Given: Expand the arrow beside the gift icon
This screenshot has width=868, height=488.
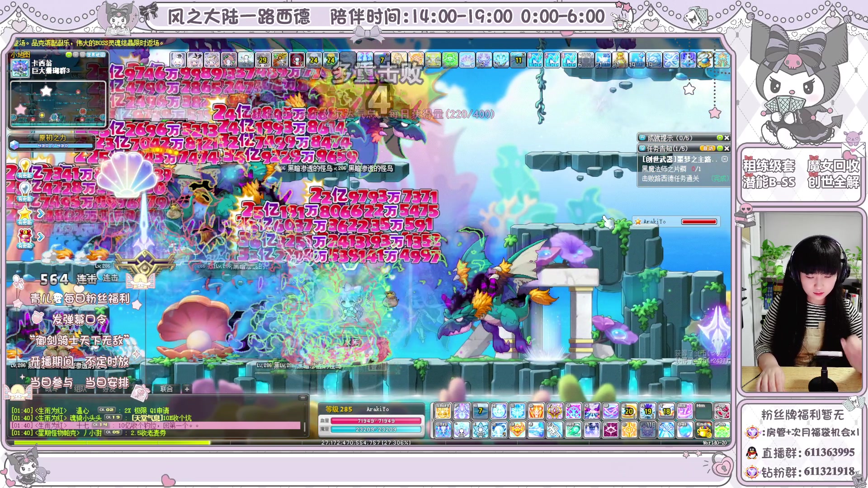Looking at the screenshot, I should pos(40,236).
